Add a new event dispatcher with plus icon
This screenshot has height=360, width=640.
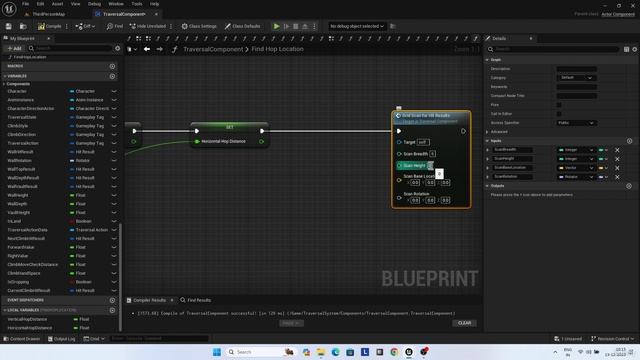pos(112,300)
